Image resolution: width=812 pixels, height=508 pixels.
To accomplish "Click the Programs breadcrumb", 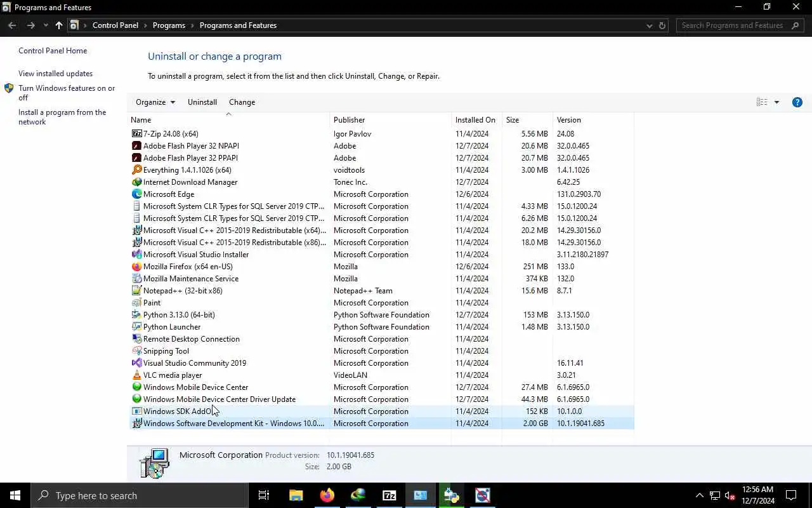I will click(x=169, y=25).
